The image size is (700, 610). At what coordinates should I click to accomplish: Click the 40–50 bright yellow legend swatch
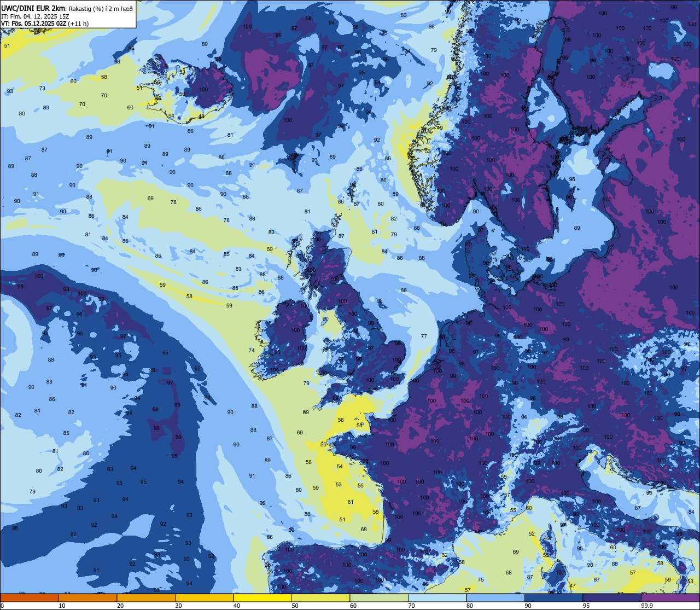(262, 597)
